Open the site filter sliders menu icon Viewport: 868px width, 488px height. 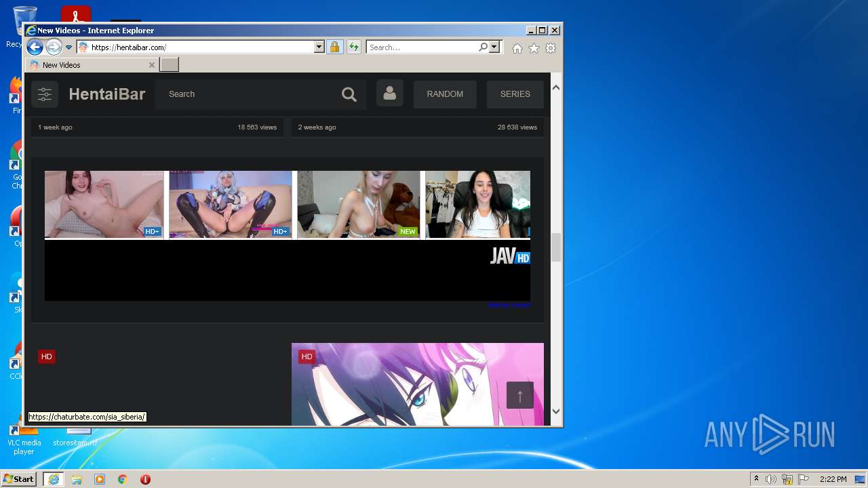tap(45, 94)
